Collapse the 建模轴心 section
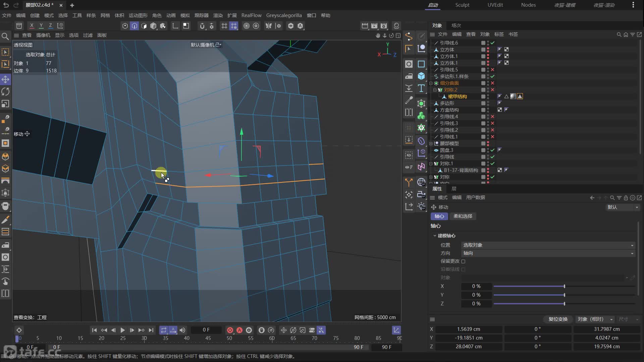The width and height of the screenshot is (644, 362). (435, 236)
